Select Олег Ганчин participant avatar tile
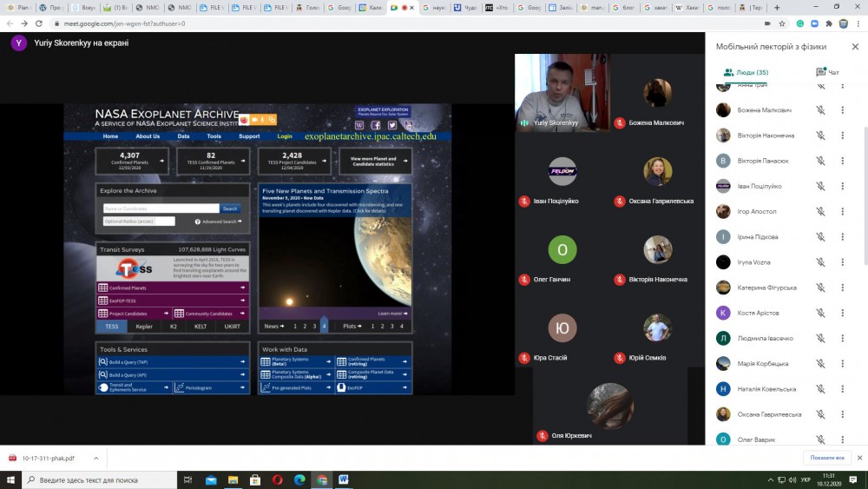The image size is (868, 489). point(562,250)
